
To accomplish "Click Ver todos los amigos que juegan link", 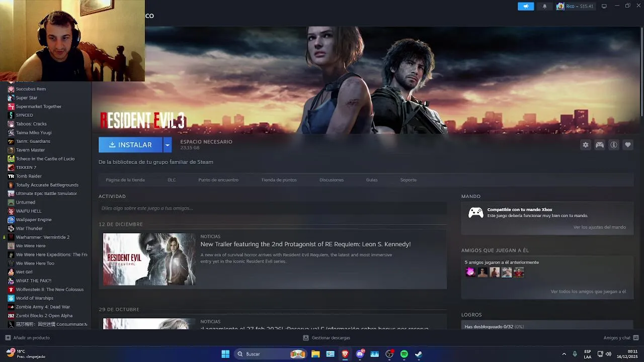I will (588, 292).
